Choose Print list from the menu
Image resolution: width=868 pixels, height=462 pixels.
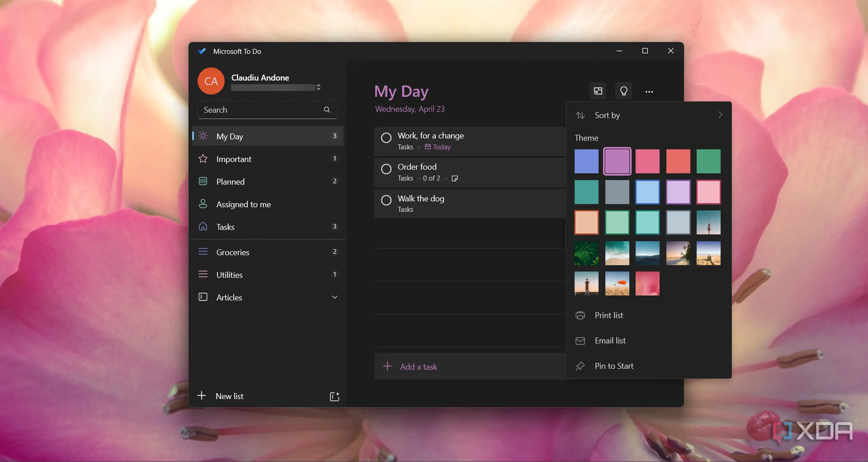[x=609, y=315]
